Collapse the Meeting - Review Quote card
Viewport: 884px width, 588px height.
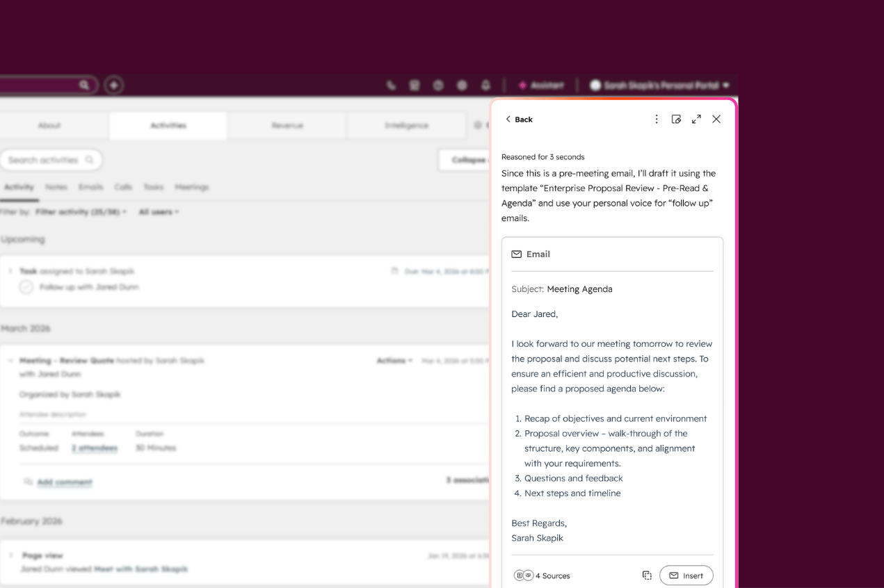(10, 361)
